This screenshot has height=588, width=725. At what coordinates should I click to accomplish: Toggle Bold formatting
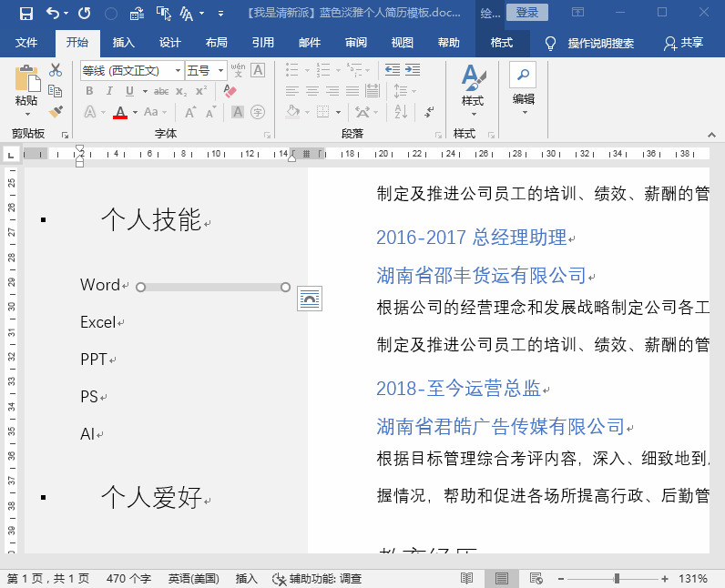pos(89,91)
